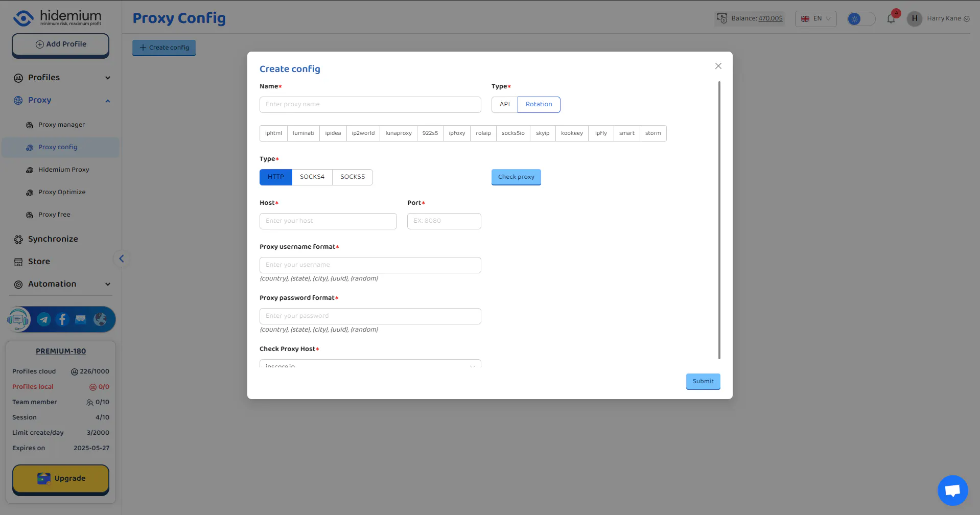Screen dimensions: 980x515
Task: Expand the Automation menu chevron
Action: pyautogui.click(x=108, y=285)
